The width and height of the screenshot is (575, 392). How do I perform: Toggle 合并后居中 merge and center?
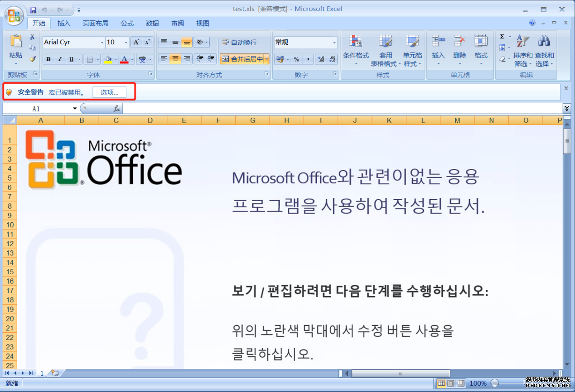(242, 59)
